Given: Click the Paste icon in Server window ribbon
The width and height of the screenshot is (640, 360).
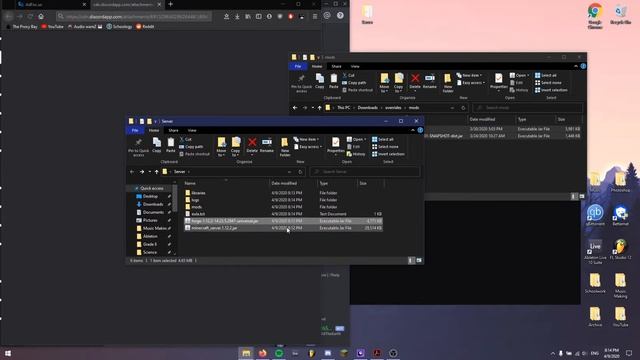Looking at the screenshot, I should point(171,145).
